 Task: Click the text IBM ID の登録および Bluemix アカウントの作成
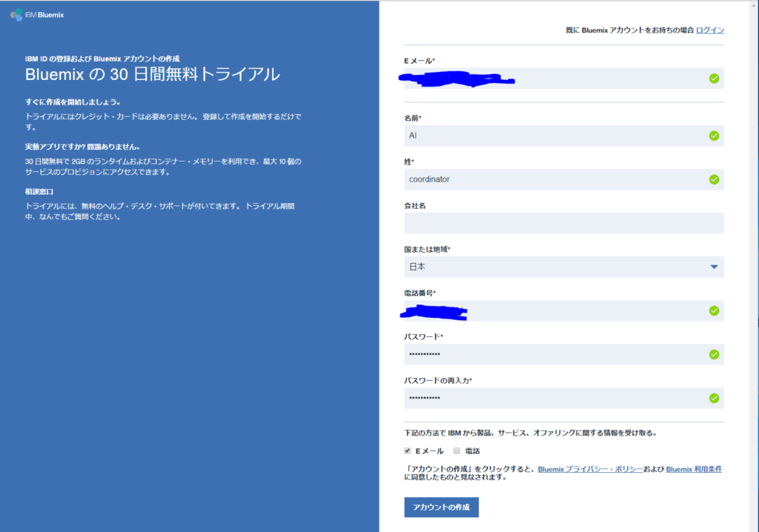(x=102, y=59)
